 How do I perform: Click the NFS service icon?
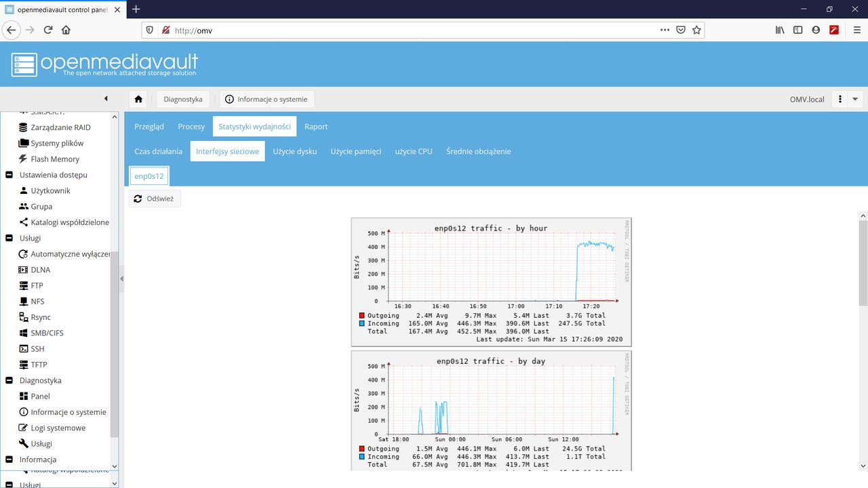point(24,301)
